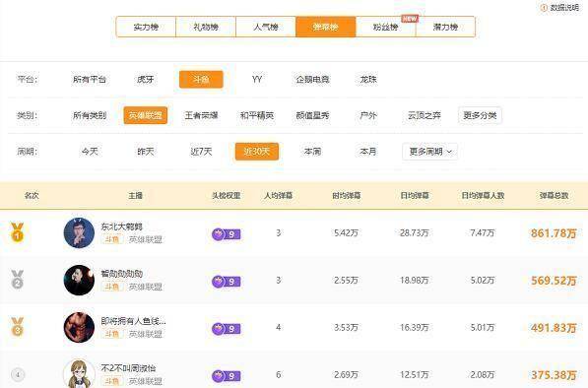Click the bronze rank 3 medal
Screen dimensions: 588x388
click(18, 327)
